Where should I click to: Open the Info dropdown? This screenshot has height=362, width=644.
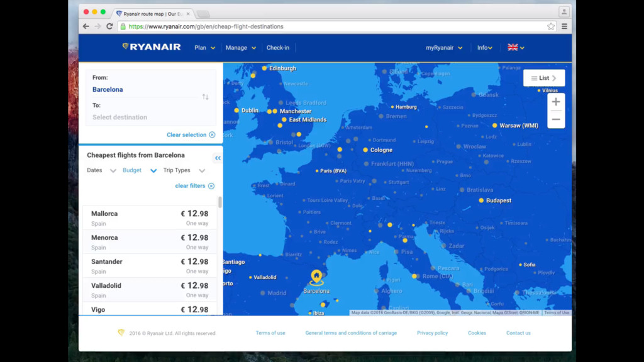tap(485, 48)
